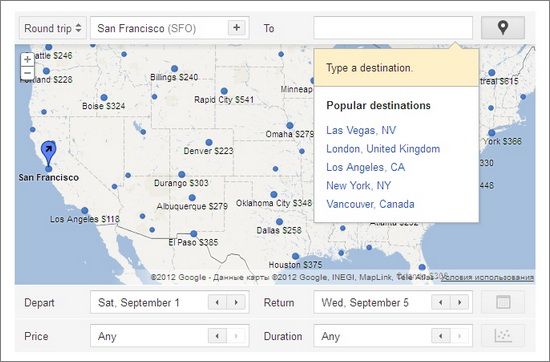
Task: Select Vancouver, Canada from the list
Action: (x=370, y=204)
